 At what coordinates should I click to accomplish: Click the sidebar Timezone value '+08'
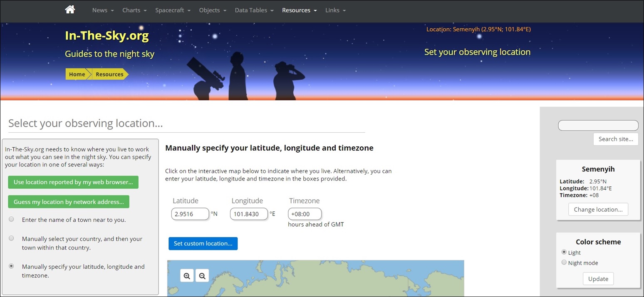[x=594, y=195]
